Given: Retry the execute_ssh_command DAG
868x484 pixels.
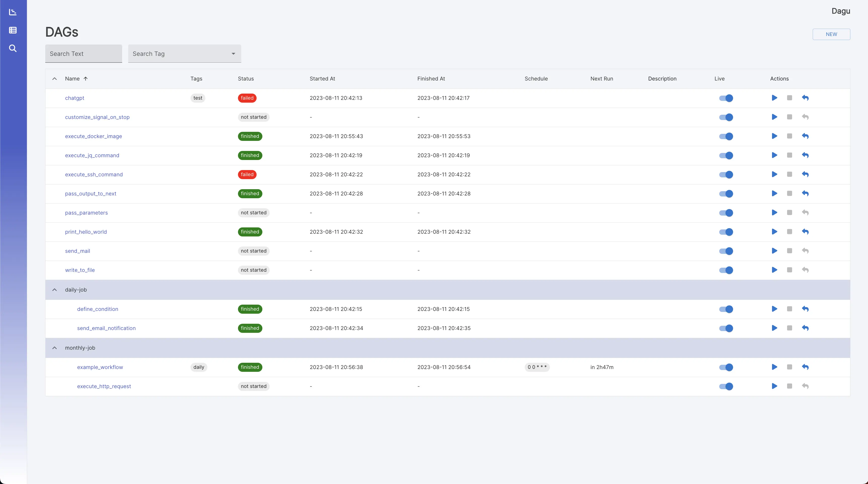Looking at the screenshot, I should coord(805,174).
